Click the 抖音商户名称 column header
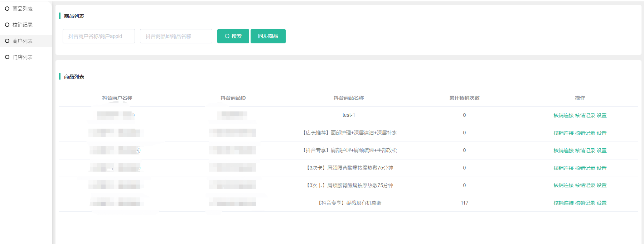This screenshot has width=644, height=244. 117,98
